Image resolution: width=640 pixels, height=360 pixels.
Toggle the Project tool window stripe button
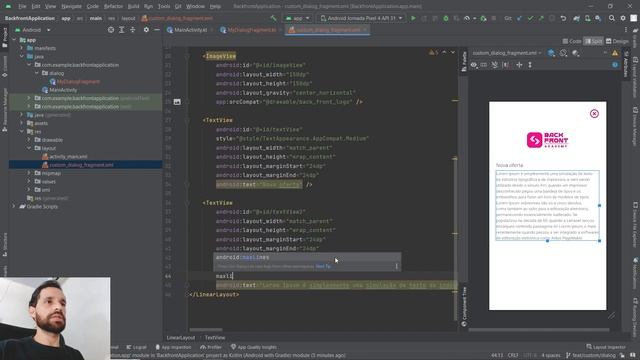4,38
